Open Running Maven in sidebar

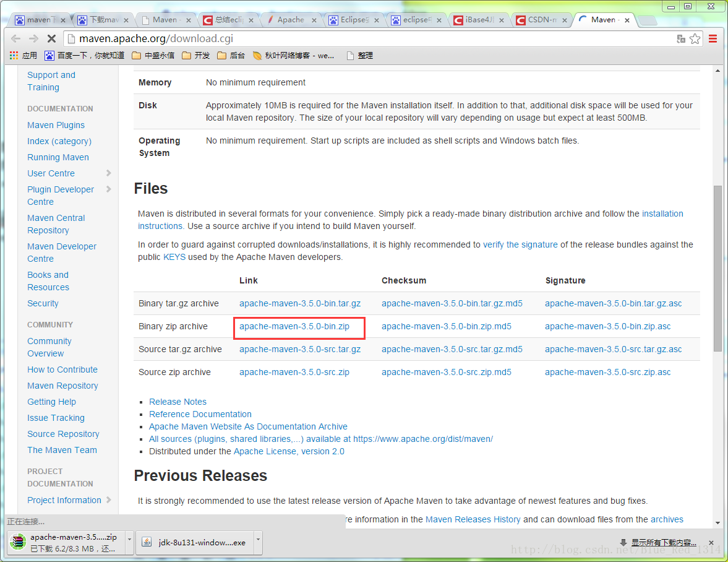(58, 157)
